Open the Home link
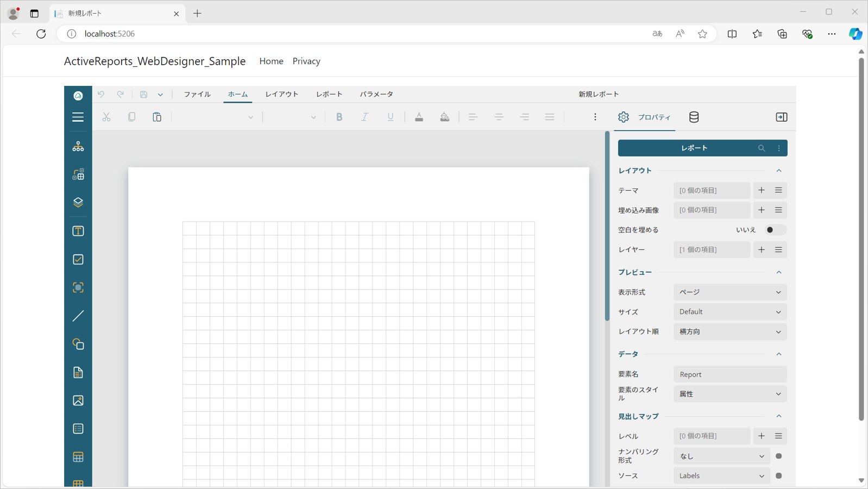 click(271, 61)
